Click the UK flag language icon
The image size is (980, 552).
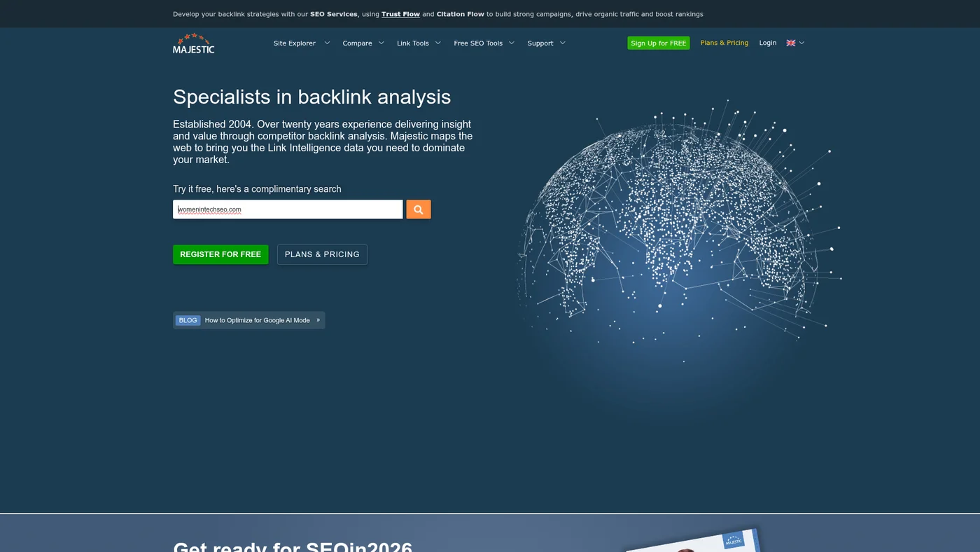point(790,43)
